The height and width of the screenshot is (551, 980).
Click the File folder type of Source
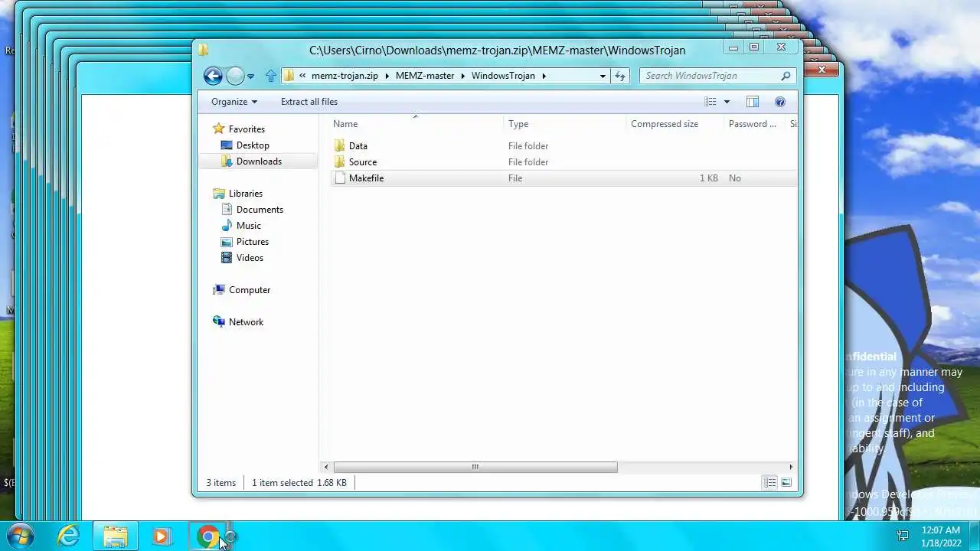point(528,162)
